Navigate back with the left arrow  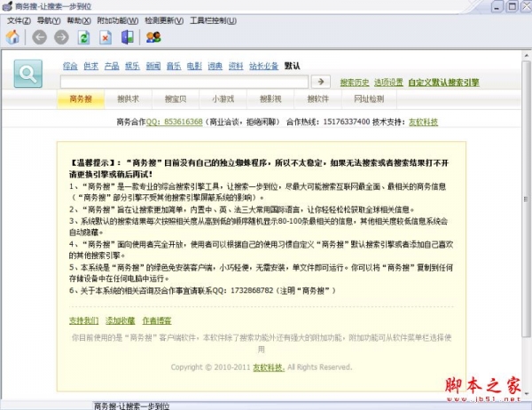point(39,37)
